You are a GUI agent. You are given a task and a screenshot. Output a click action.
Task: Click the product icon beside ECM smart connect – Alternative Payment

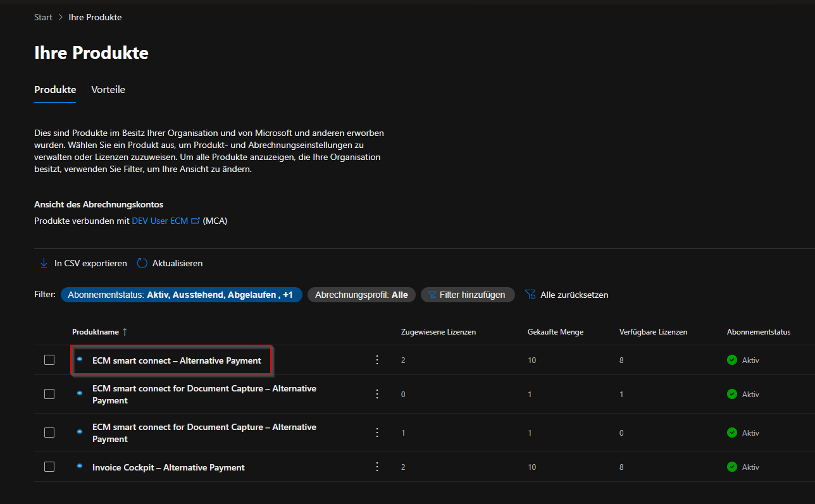click(80, 359)
